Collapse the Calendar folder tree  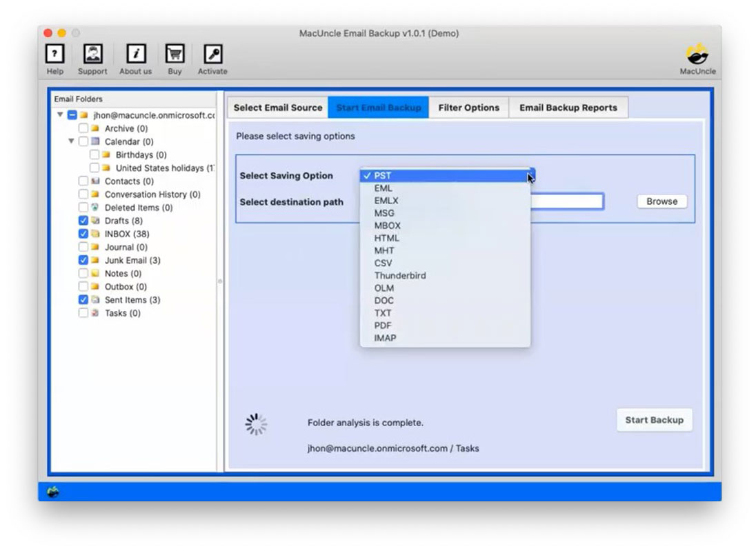[x=71, y=141]
